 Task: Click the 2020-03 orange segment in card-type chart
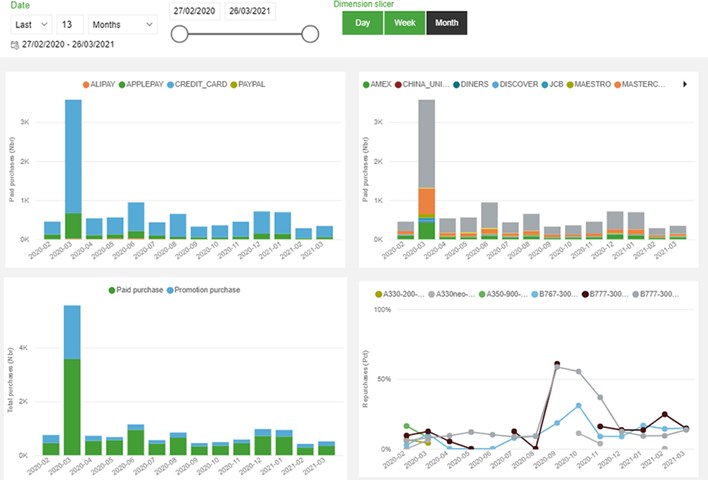[427, 201]
